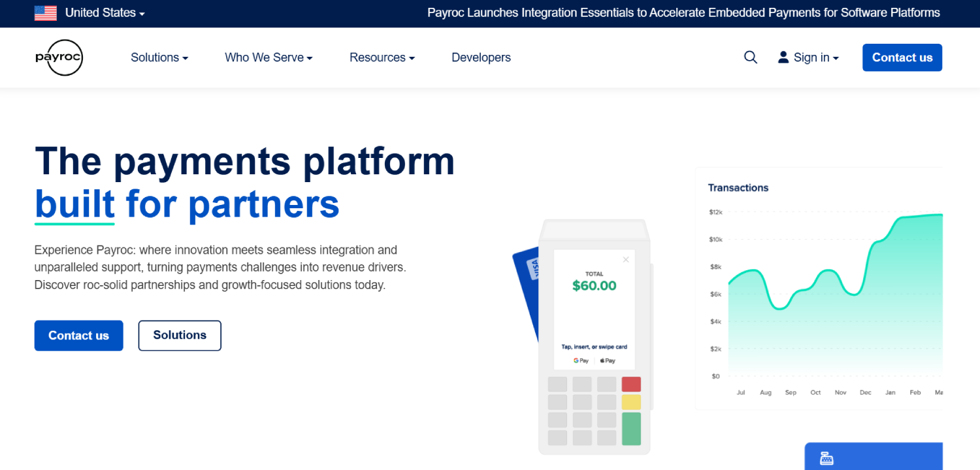Image resolution: width=980 pixels, height=470 pixels.
Task: Click the user profile icon beside Sign in
Action: 783,57
